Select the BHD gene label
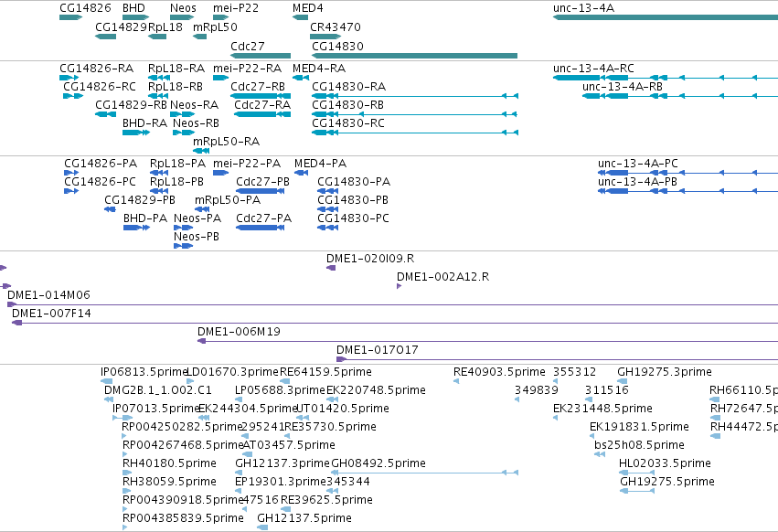The height and width of the screenshot is (532, 778). point(134,8)
